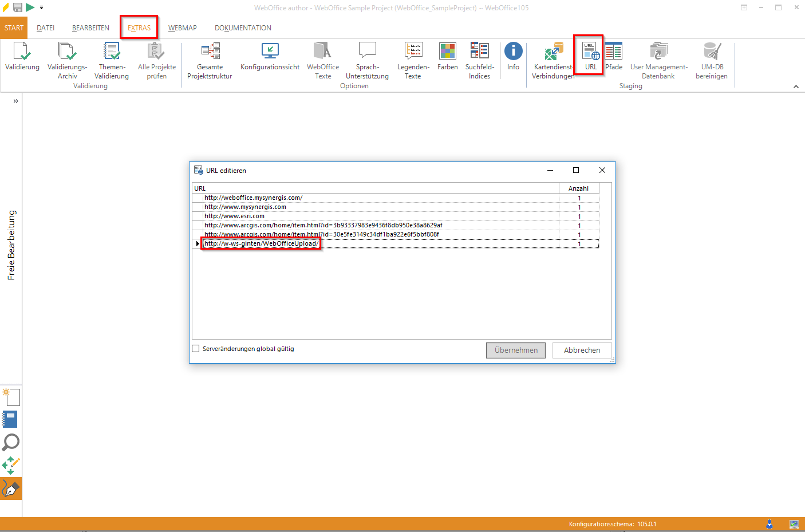Collapse the ribbon with the arrow
This screenshot has height=532, width=805.
point(796,86)
